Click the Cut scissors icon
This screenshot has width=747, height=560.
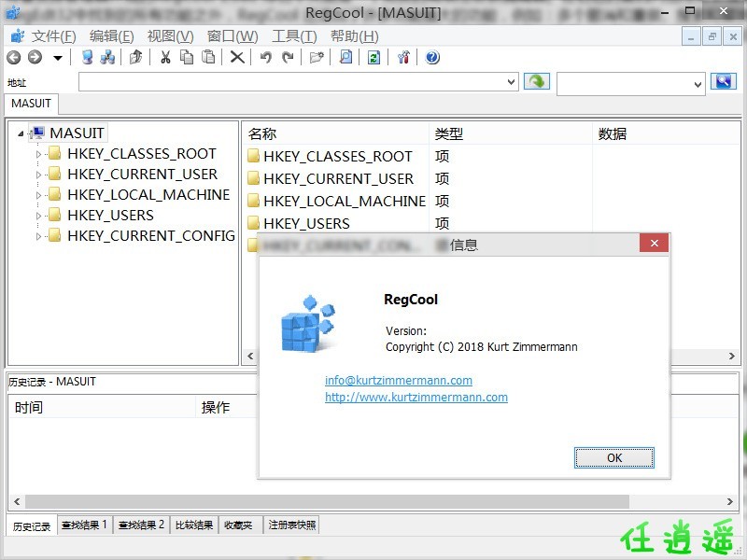click(165, 58)
